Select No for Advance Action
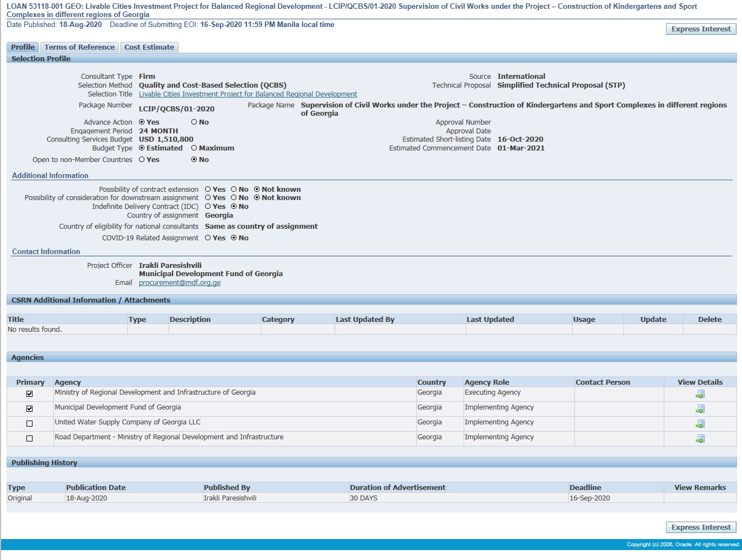 pyautogui.click(x=194, y=122)
